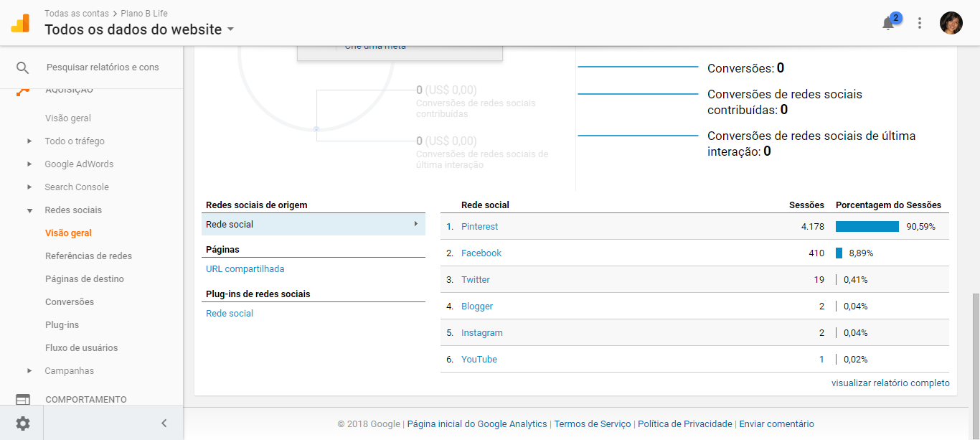
Task: Expand the Todo o tráfego menu
Action: click(x=29, y=141)
